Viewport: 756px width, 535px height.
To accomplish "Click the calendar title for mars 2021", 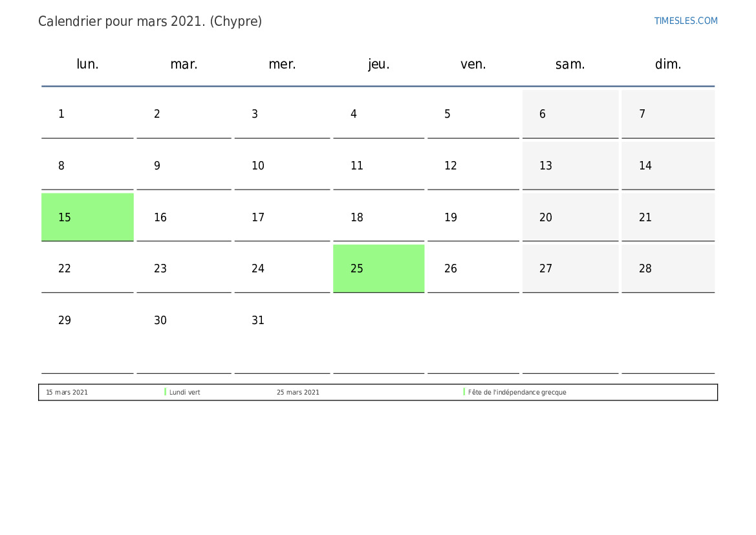I will [150, 21].
